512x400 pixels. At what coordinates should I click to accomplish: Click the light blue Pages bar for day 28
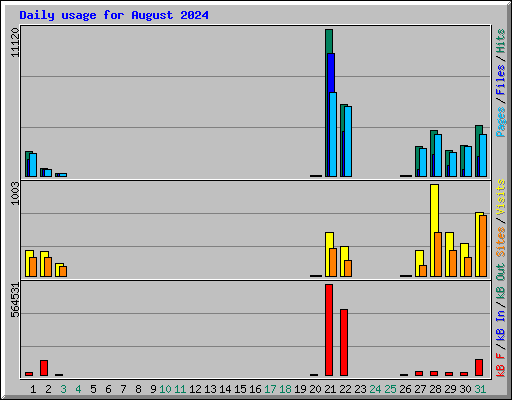(x=438, y=155)
